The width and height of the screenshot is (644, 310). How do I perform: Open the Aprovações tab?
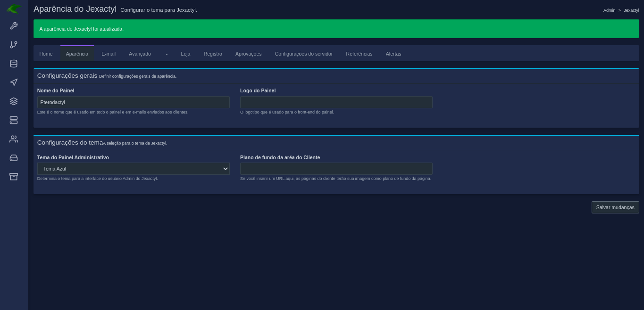pos(248,54)
